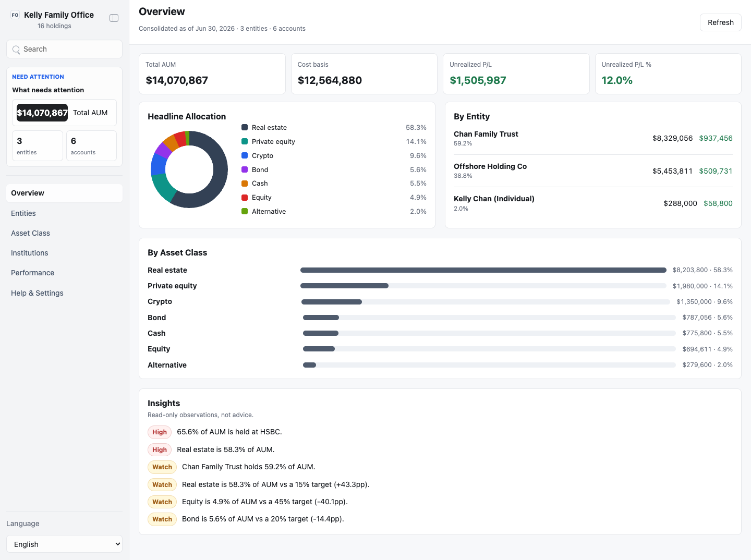Select the Kelly Chan (Individual) row
This screenshot has width=751, height=560.
(x=593, y=203)
